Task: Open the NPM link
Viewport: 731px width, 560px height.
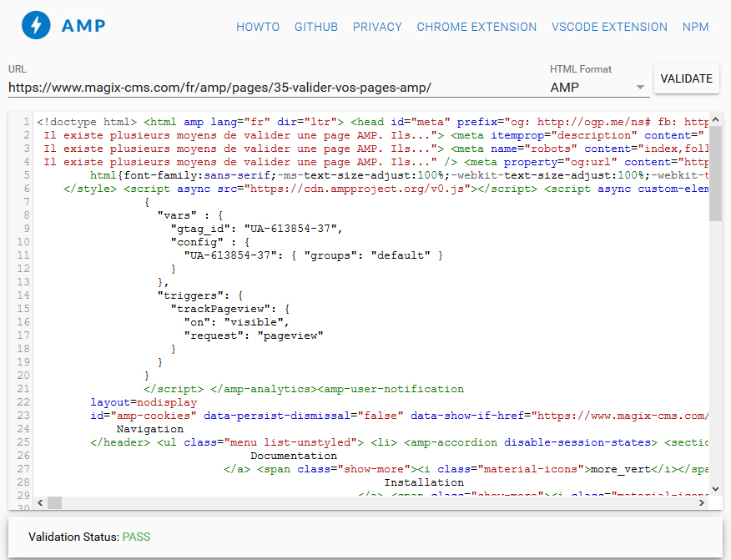Action: (x=695, y=27)
